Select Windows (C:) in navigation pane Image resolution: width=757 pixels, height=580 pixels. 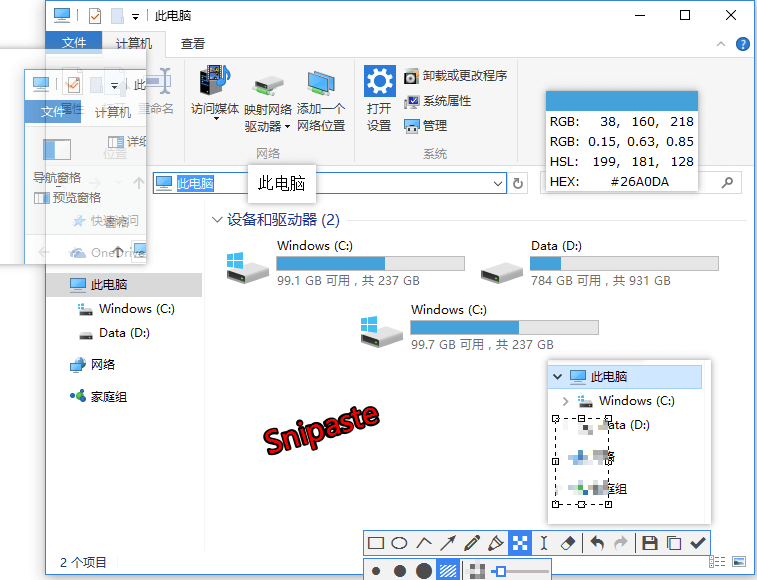point(125,309)
